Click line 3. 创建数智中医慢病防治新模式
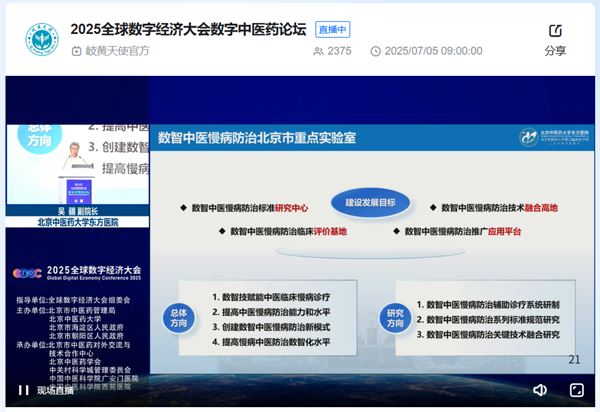Viewport: 600px width, 412px height. tap(271, 327)
